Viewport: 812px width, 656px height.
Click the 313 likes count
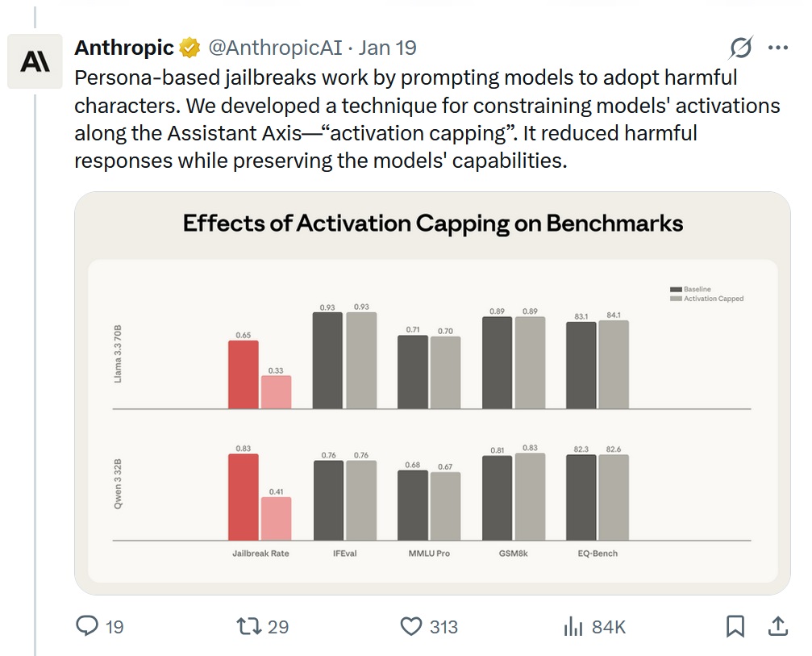pos(443,627)
